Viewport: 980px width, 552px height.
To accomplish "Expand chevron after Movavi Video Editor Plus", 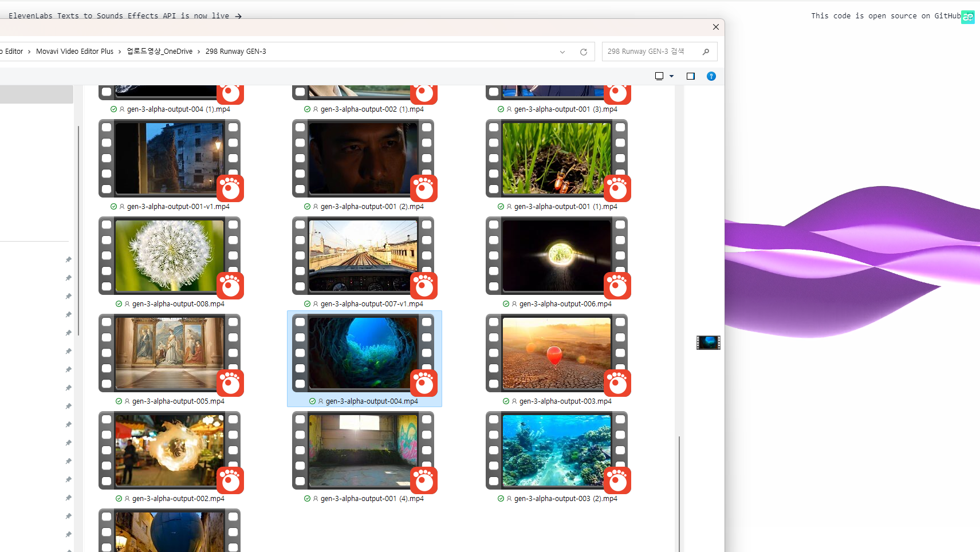I will (x=120, y=52).
